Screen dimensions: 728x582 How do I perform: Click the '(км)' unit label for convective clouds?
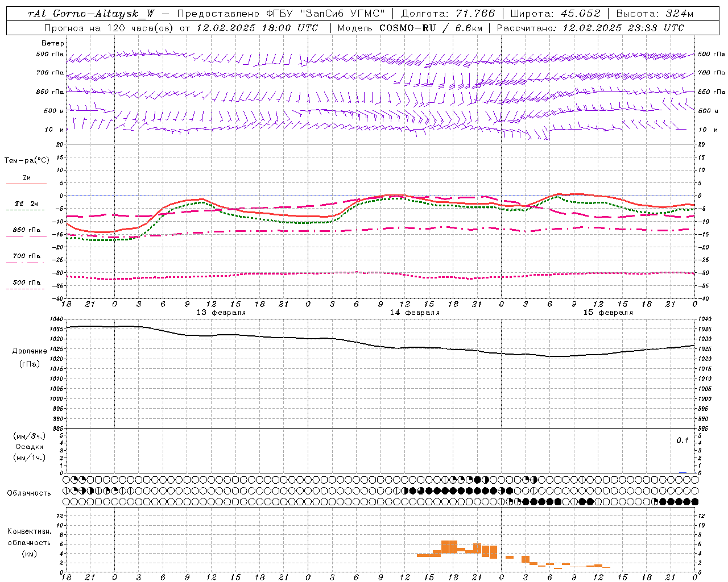tap(29, 553)
